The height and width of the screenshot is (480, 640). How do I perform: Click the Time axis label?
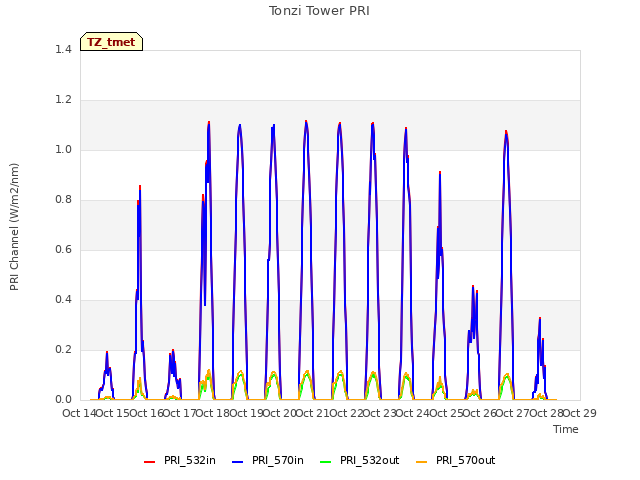coord(566,429)
